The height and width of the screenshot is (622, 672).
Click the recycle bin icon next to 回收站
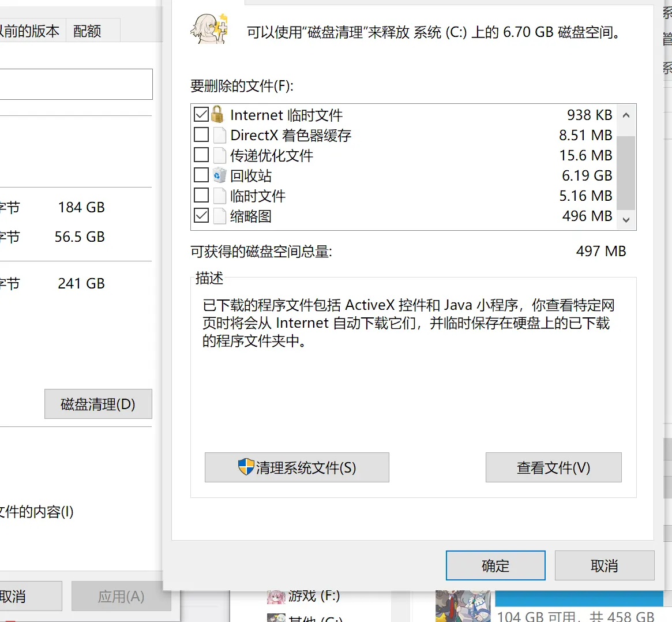tap(219, 175)
